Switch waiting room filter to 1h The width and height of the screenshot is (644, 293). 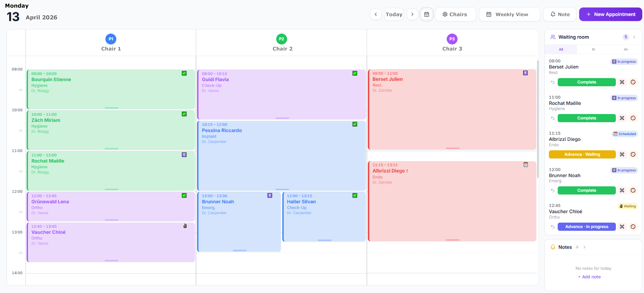(x=593, y=49)
